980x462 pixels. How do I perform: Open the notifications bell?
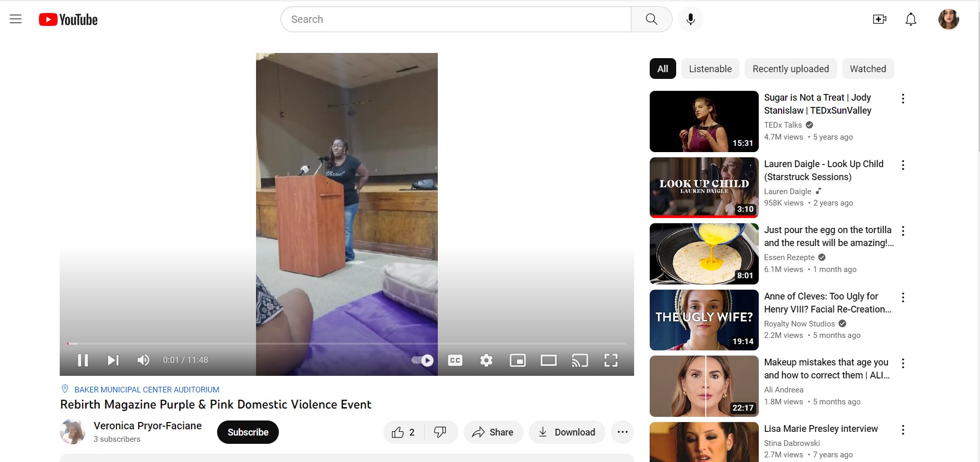[x=910, y=19]
